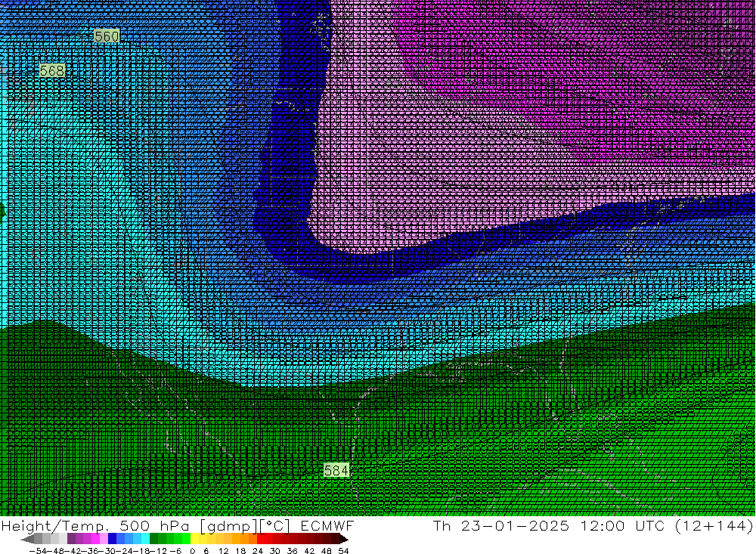The image size is (756, 554).
Task: Click the 560 contour height label
Action: (107, 36)
